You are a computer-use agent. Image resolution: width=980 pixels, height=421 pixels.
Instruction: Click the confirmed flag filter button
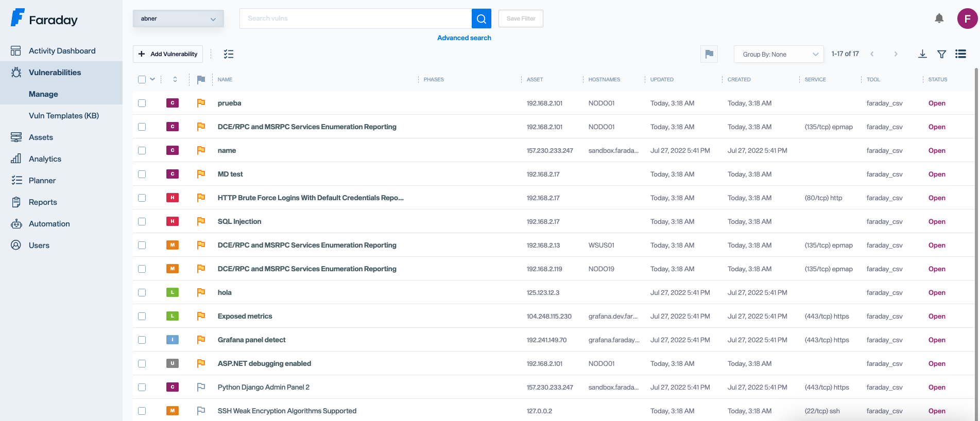tap(709, 54)
